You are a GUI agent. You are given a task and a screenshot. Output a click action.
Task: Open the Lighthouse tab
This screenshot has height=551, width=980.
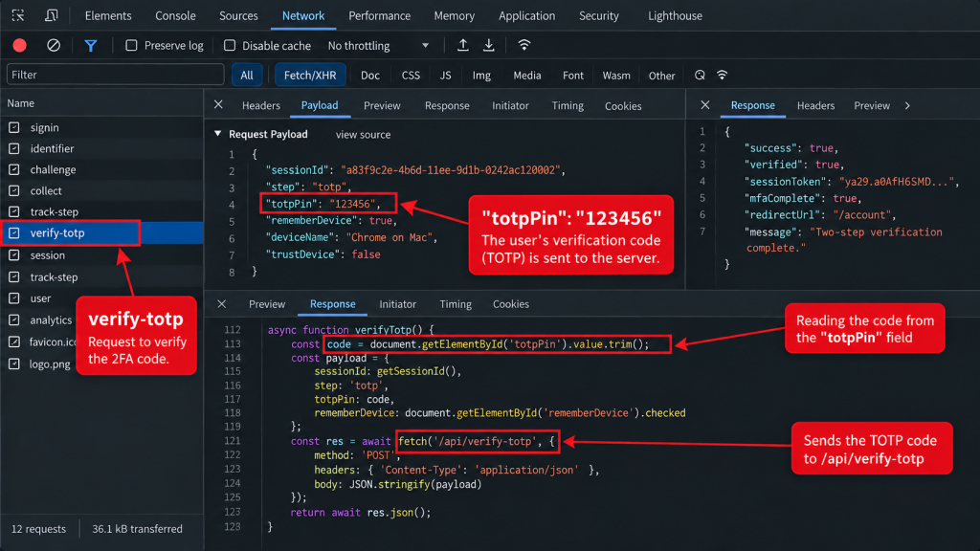[x=675, y=15]
